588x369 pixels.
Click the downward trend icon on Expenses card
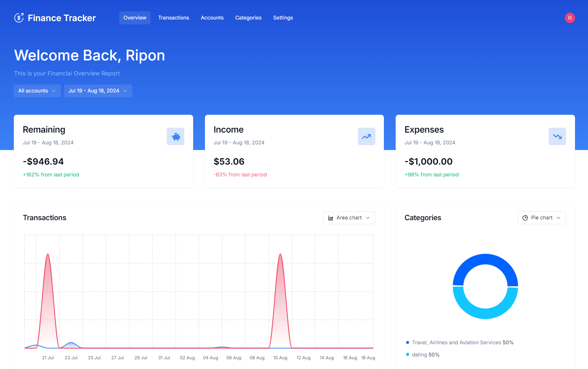pos(557,136)
